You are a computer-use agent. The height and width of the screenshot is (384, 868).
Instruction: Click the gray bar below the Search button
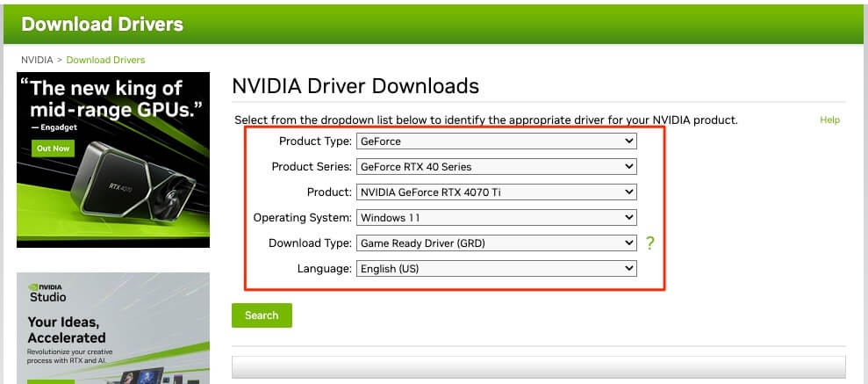(x=539, y=366)
